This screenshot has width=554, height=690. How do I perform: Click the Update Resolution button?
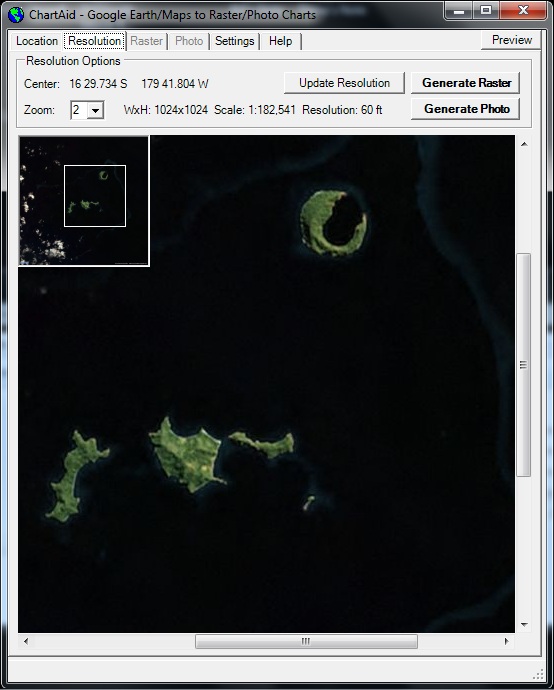344,83
